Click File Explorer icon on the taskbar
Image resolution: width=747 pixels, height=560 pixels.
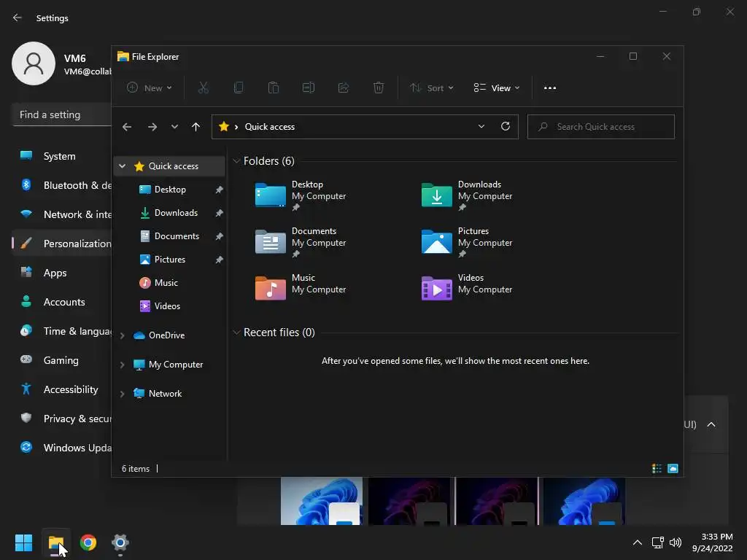coord(56,542)
